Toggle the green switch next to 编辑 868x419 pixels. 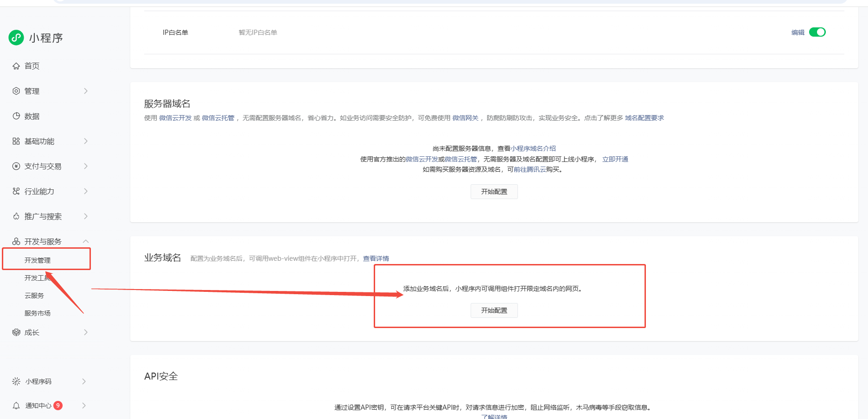point(817,32)
